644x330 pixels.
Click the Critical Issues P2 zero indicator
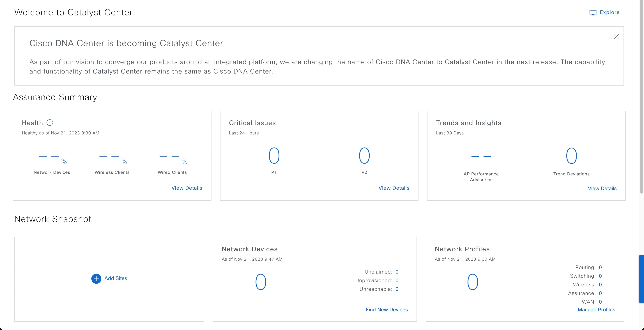click(364, 155)
